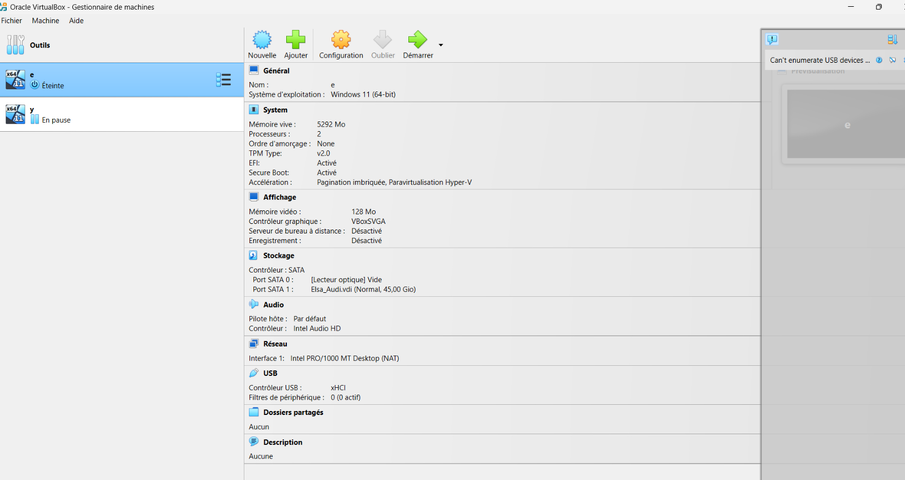Open the Aide menu

pyautogui.click(x=76, y=20)
